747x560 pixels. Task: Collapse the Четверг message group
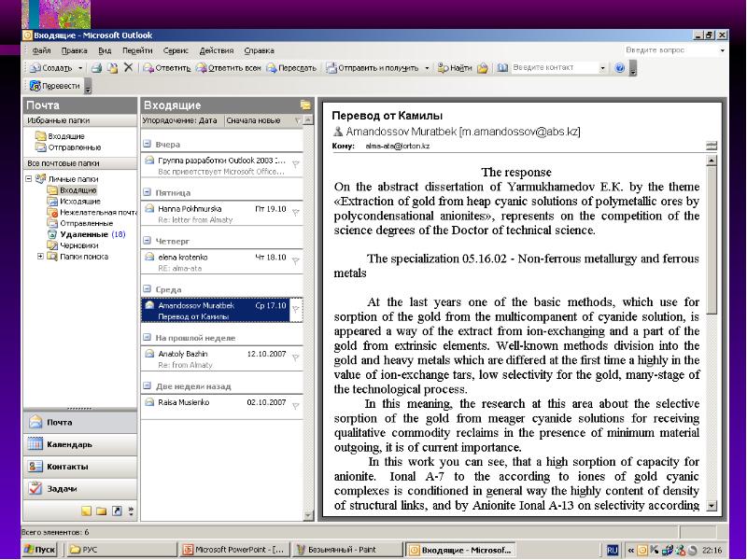coord(148,241)
